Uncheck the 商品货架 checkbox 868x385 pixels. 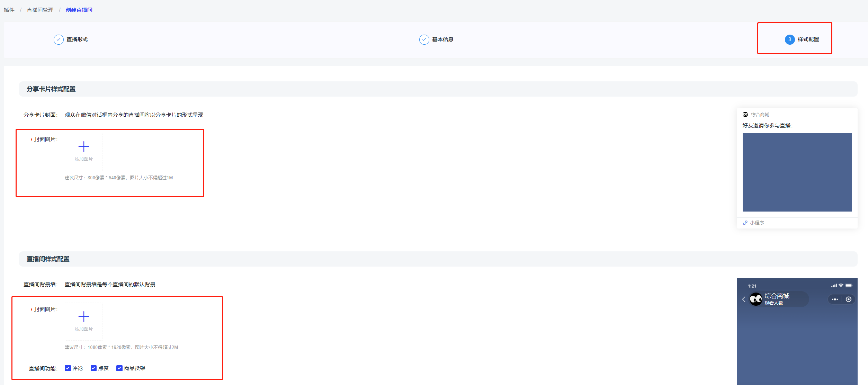pyautogui.click(x=119, y=368)
